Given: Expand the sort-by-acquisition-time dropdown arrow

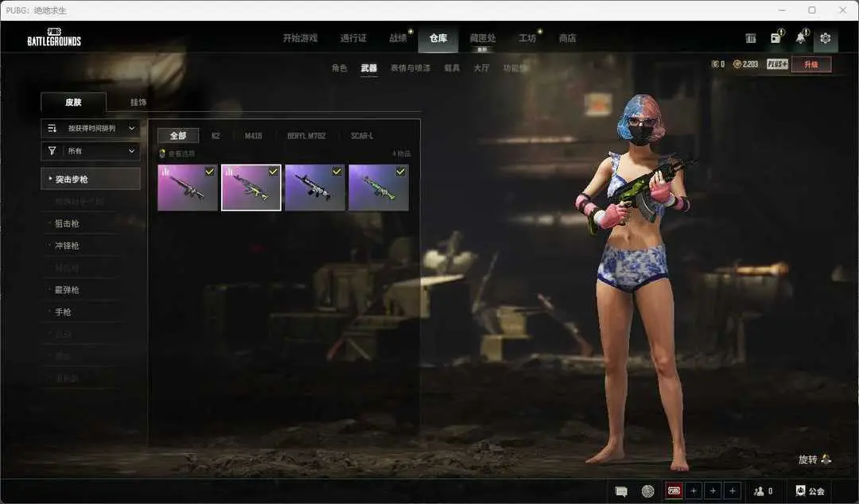Looking at the screenshot, I should click(131, 128).
